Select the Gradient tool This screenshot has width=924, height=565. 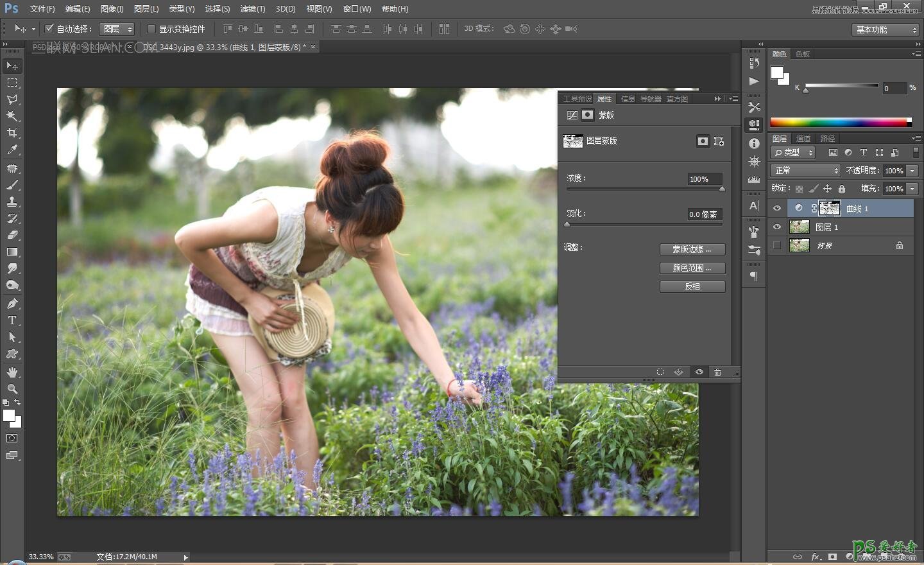click(x=12, y=252)
